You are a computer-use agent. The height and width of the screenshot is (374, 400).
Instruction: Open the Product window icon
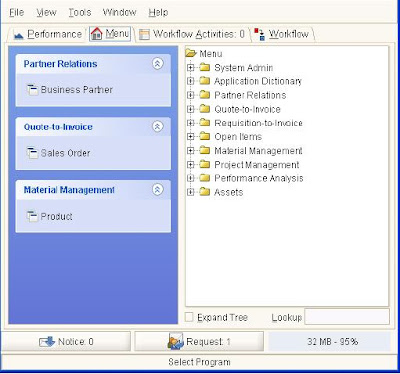(32, 216)
